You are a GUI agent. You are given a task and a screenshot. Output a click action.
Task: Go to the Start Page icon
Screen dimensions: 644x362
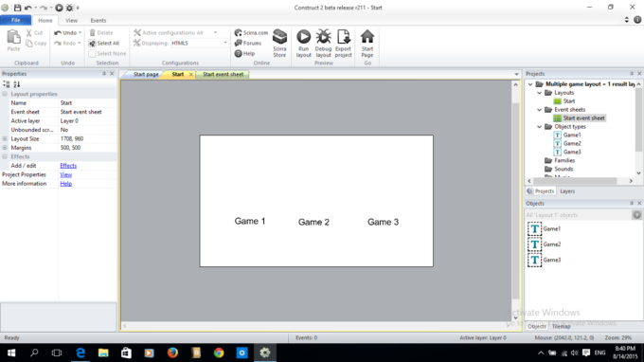(x=367, y=37)
